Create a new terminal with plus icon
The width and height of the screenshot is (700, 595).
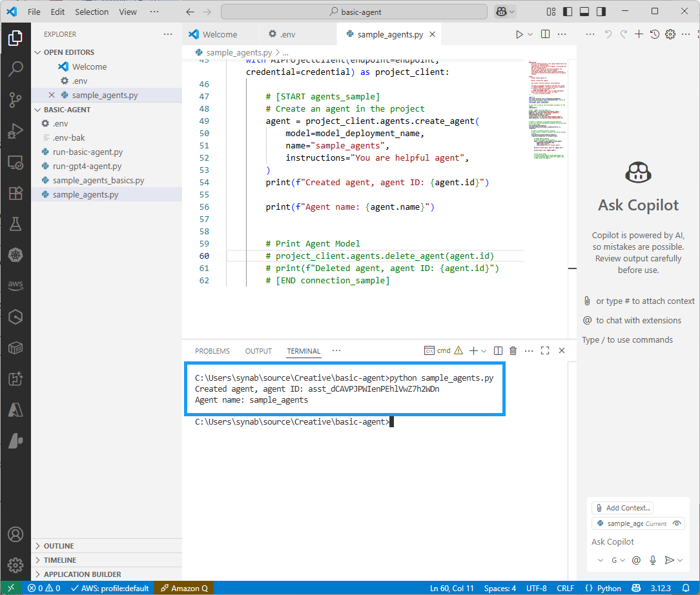[x=473, y=350]
